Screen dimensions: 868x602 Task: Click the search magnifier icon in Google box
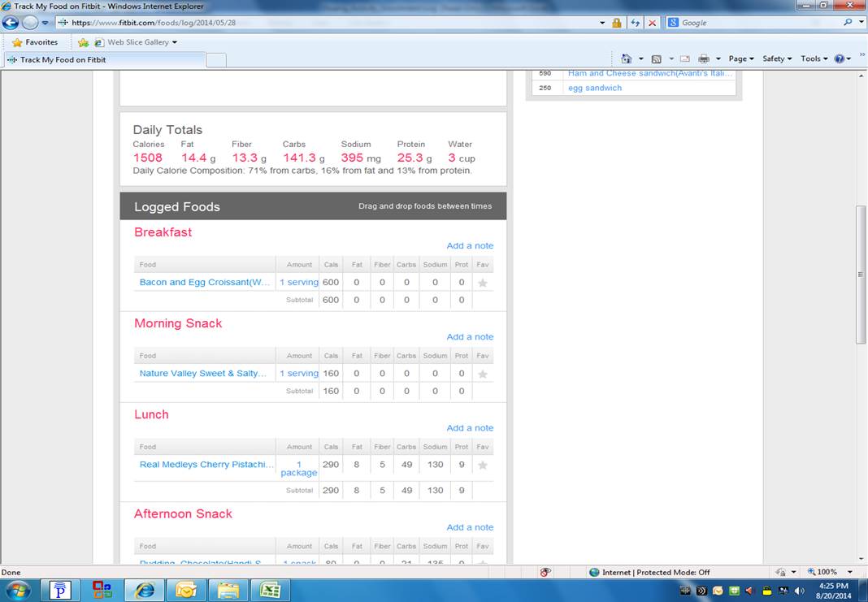pyautogui.click(x=847, y=23)
